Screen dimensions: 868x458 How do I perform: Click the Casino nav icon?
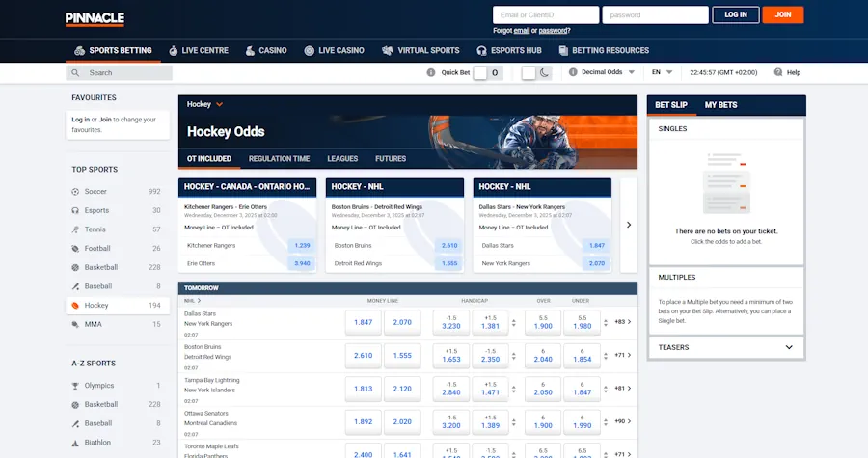click(250, 51)
